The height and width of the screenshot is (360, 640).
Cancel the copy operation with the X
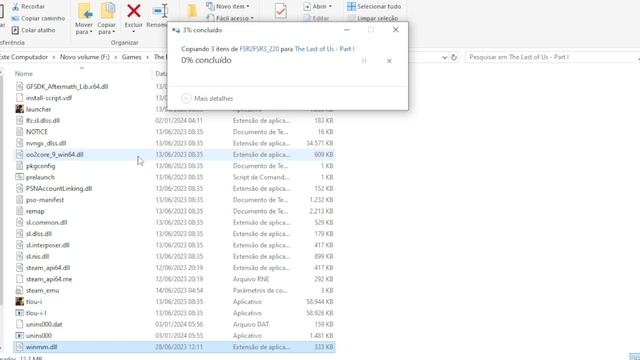[389, 61]
